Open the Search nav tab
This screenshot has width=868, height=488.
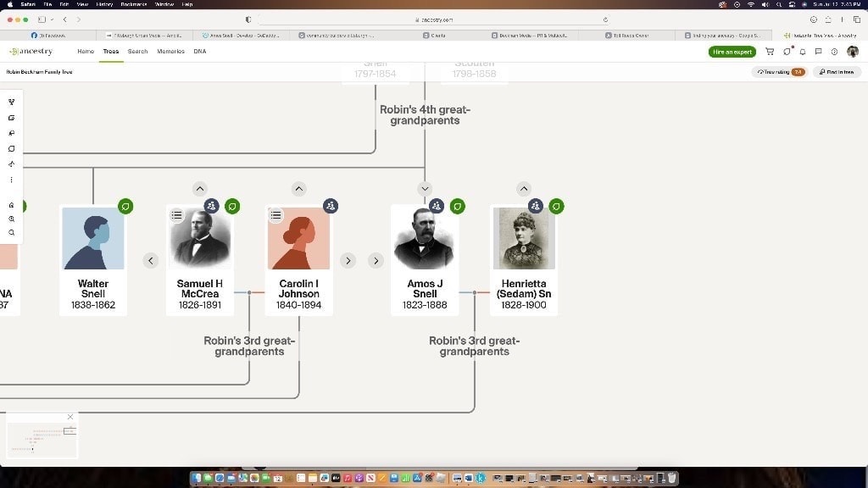[x=137, y=52]
